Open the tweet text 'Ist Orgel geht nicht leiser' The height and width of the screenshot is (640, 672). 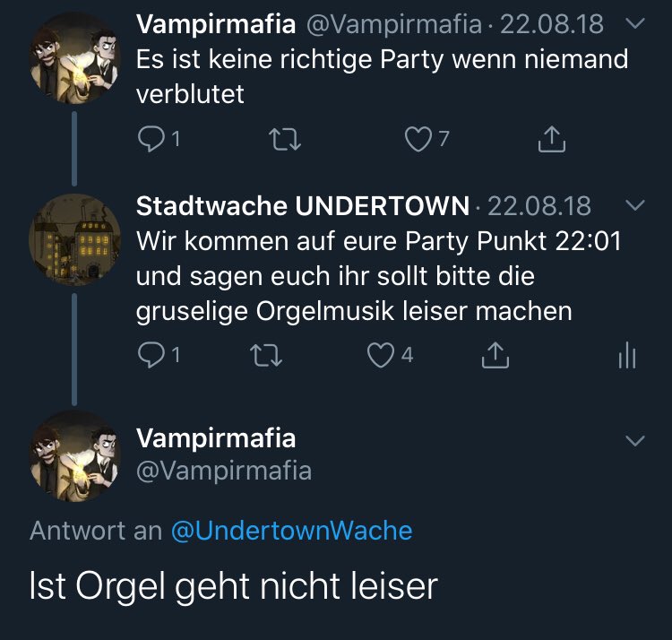[233, 586]
